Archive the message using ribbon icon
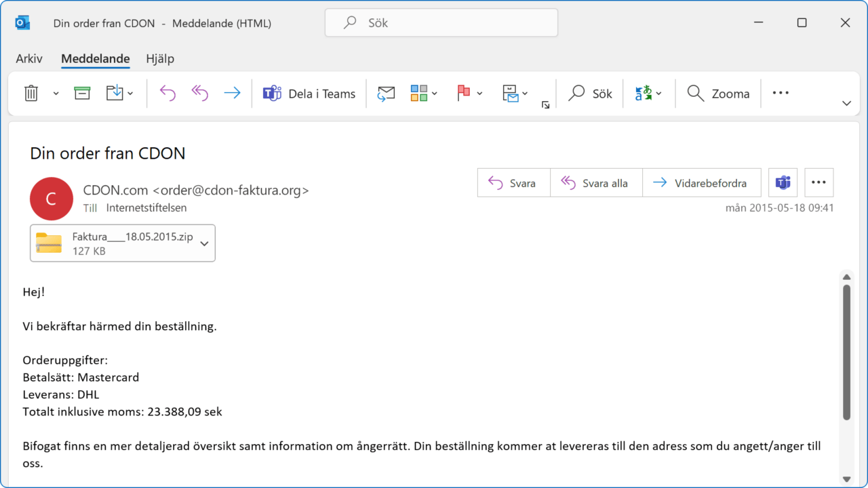The width and height of the screenshot is (868, 488). point(82,94)
